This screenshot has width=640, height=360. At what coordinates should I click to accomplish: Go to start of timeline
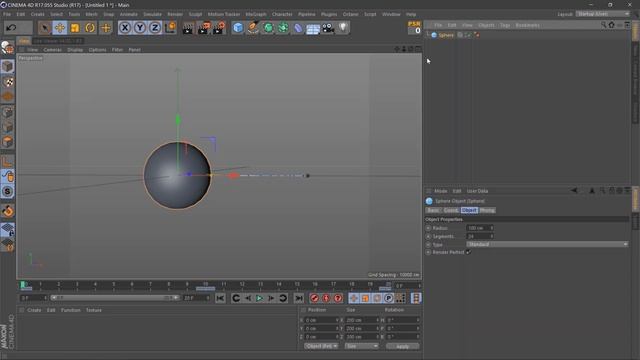[x=220, y=298]
